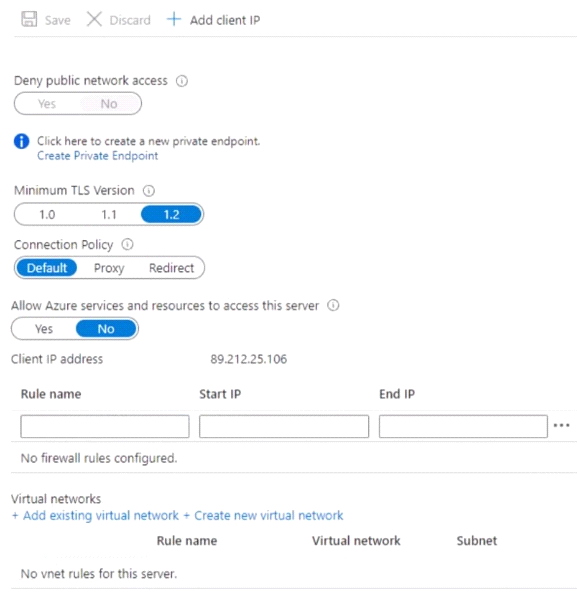Set Deny public network access to Yes
Screen dimensions: 577x595
pyautogui.click(x=47, y=104)
